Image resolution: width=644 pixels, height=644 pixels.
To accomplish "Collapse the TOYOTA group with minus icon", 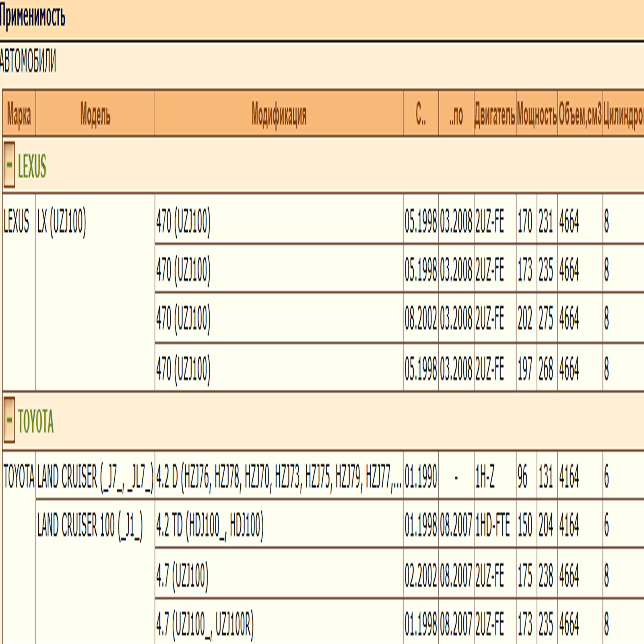I will tap(9, 420).
